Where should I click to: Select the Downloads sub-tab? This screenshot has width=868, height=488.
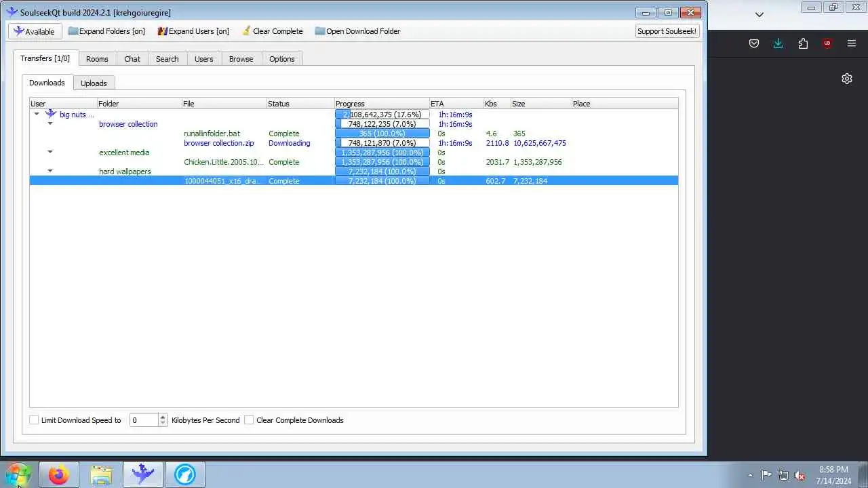(47, 83)
